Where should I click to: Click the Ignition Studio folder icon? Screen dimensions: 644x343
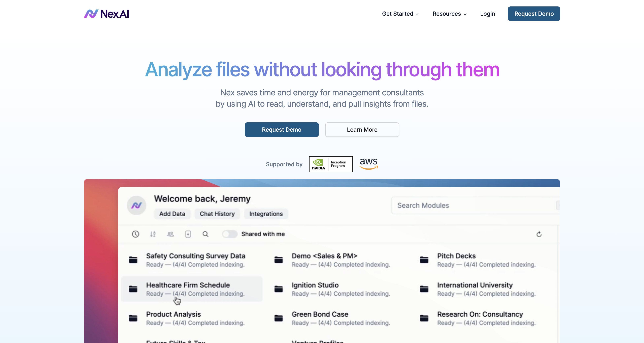(x=278, y=289)
